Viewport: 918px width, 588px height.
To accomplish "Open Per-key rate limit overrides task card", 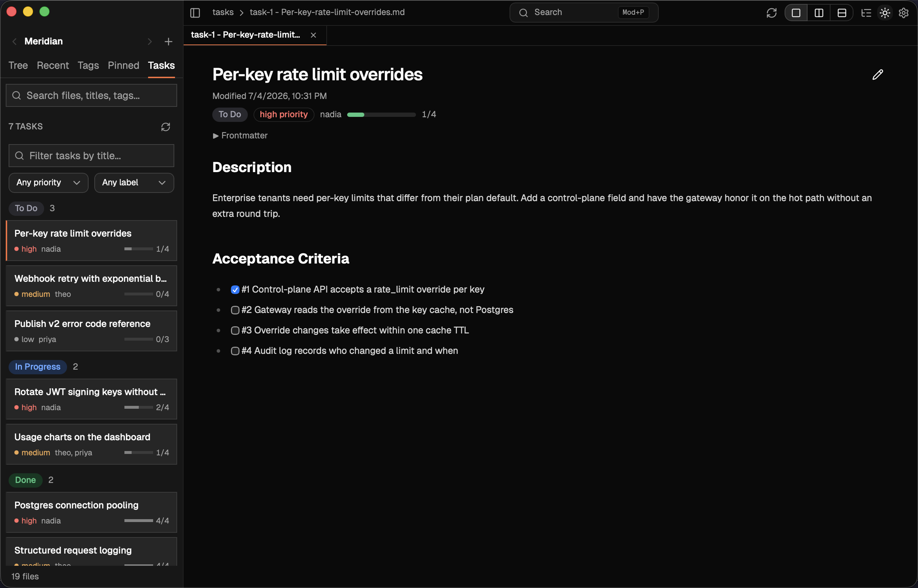I will coord(92,241).
